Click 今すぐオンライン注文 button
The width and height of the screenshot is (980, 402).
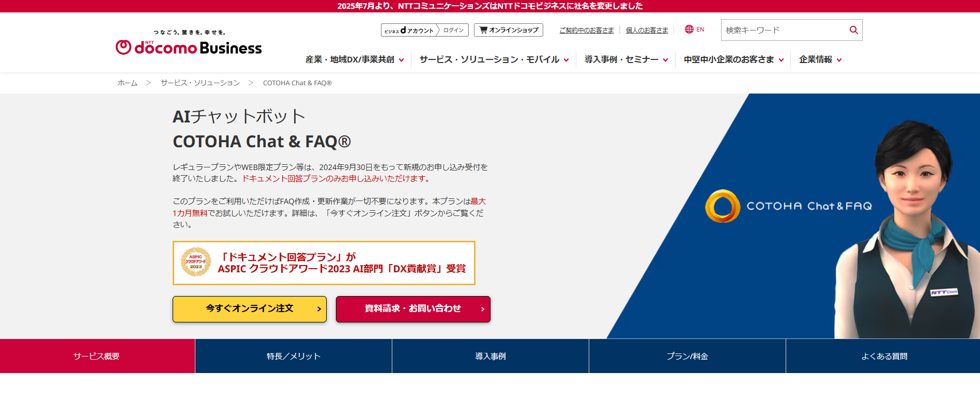250,309
